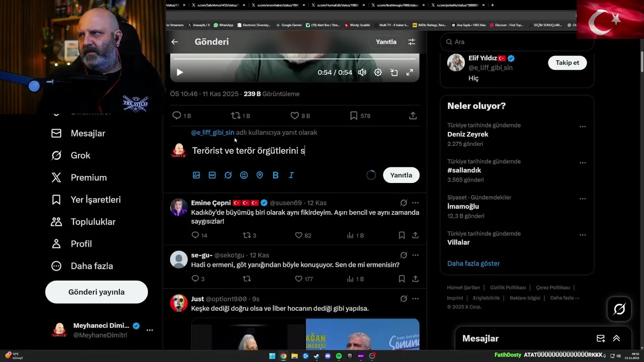Open Topluluklar in sidebar
The height and width of the screenshot is (362, 644).
84,222
